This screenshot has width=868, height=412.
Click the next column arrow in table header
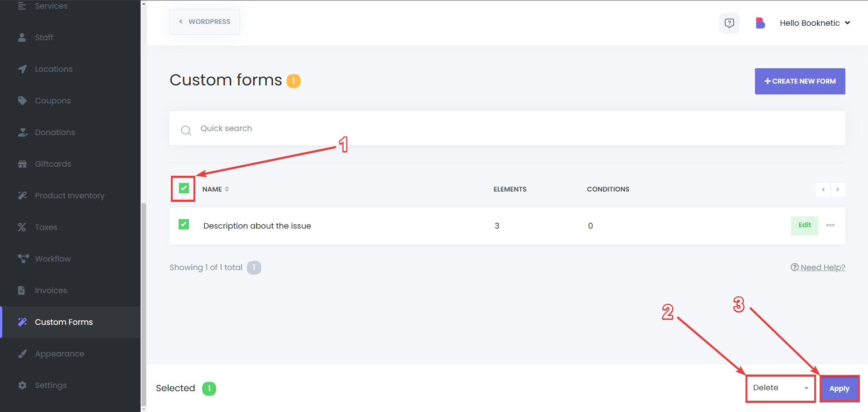(x=838, y=189)
